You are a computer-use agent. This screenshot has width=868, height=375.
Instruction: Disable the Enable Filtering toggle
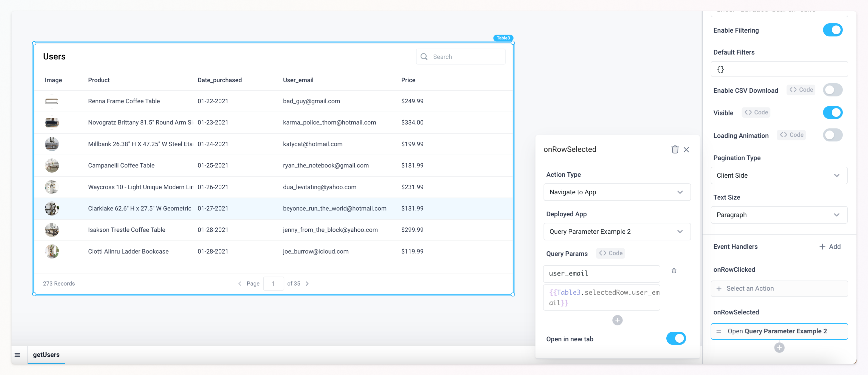click(x=833, y=30)
